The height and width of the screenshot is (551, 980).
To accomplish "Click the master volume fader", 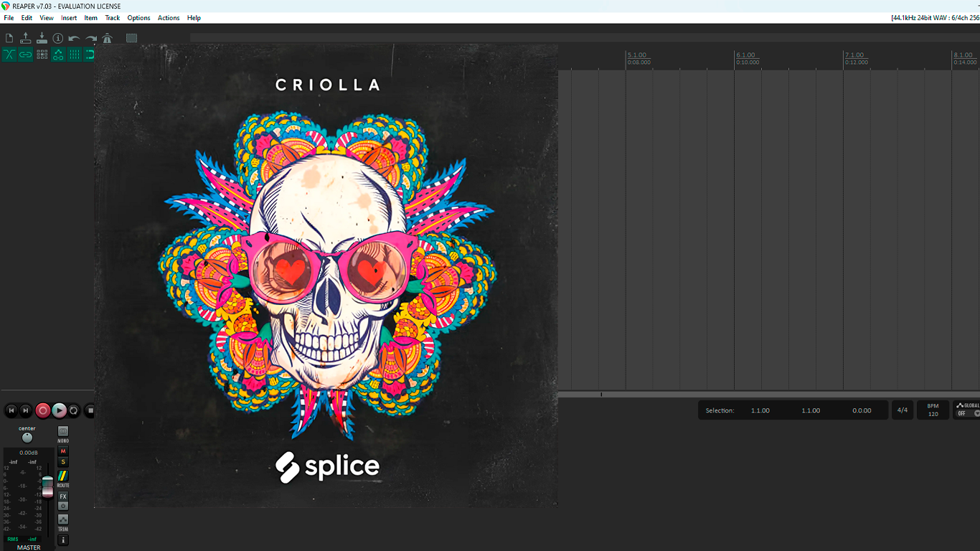I will [47, 486].
